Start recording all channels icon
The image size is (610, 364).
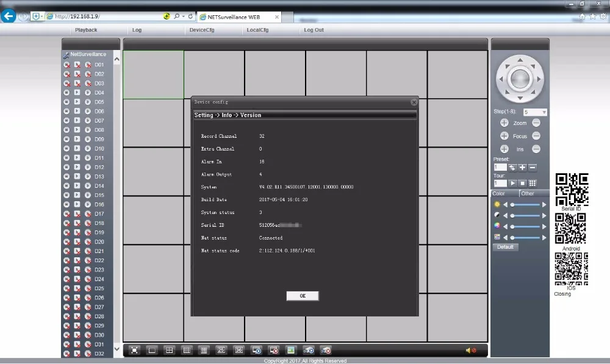point(309,351)
